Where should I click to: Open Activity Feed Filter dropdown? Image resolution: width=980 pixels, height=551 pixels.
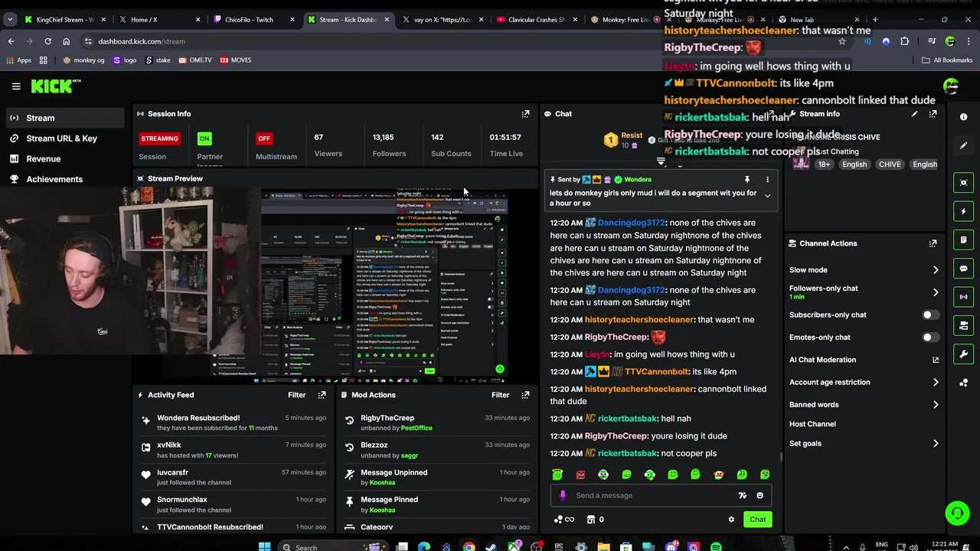pyautogui.click(x=296, y=395)
